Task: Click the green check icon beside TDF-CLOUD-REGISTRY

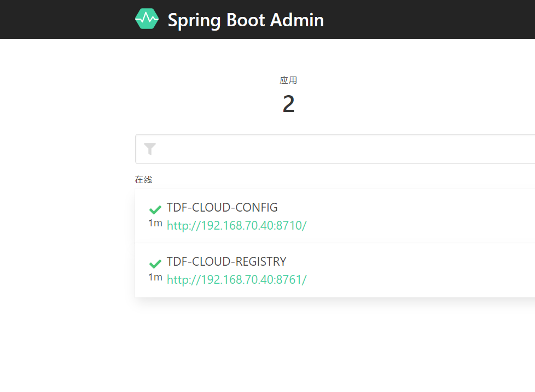Action: [x=155, y=264]
